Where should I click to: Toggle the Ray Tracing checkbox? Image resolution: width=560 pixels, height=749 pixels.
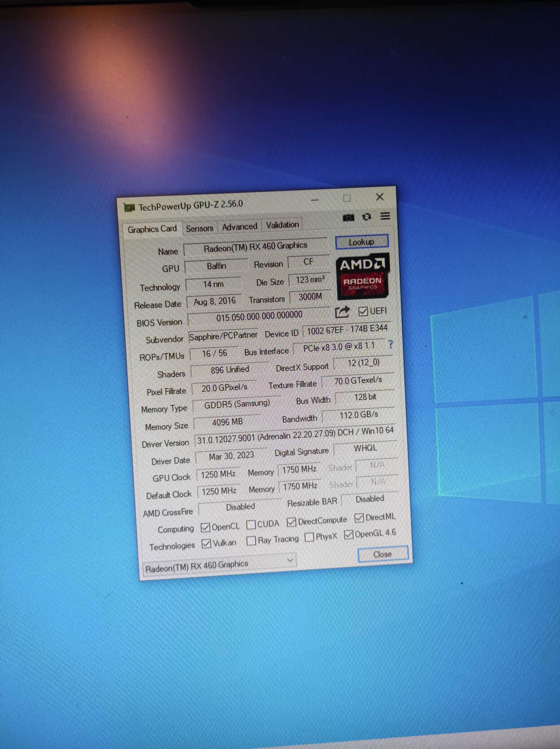click(251, 541)
